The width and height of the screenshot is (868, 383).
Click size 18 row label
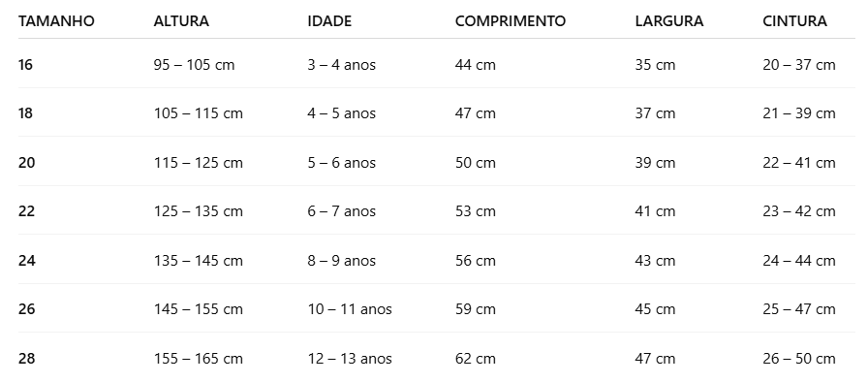click(25, 113)
